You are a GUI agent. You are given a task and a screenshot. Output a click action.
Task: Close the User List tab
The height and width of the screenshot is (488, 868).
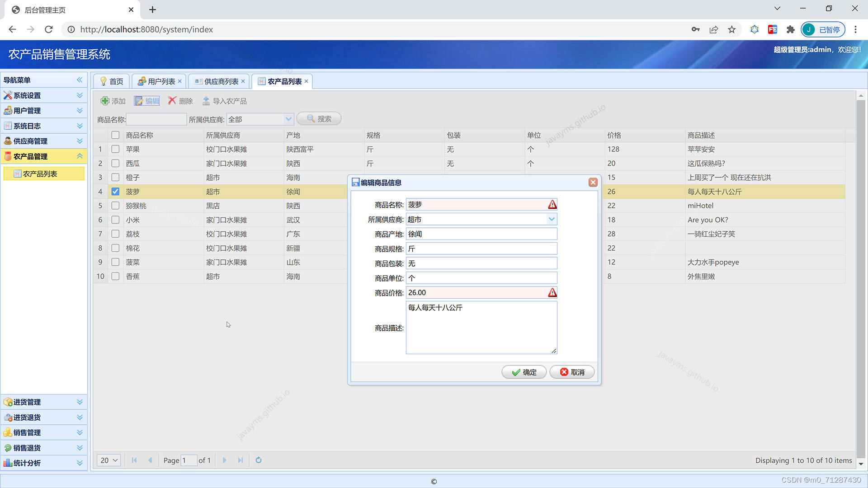tap(180, 81)
